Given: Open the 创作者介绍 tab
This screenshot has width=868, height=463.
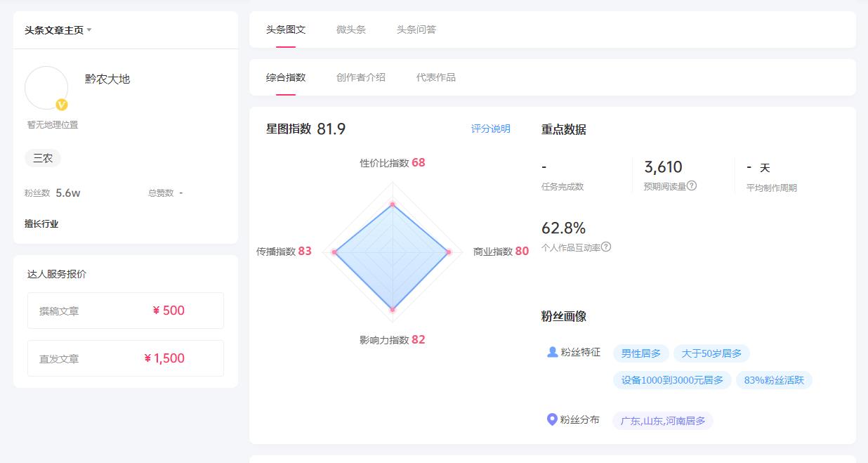Looking at the screenshot, I should point(360,77).
